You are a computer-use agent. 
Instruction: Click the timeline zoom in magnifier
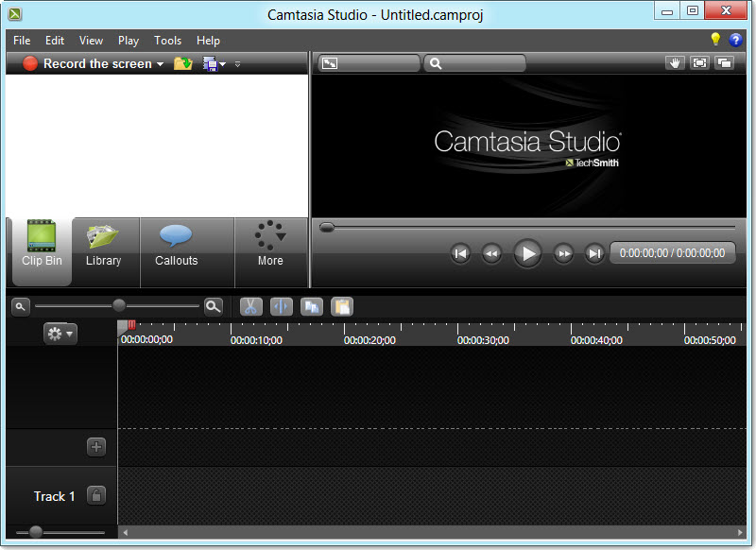click(x=214, y=306)
